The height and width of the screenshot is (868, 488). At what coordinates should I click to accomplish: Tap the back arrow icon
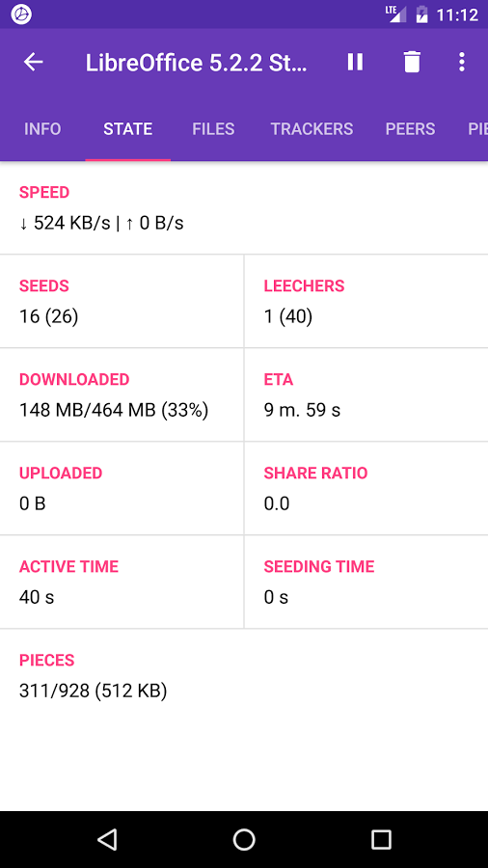pyautogui.click(x=33, y=62)
